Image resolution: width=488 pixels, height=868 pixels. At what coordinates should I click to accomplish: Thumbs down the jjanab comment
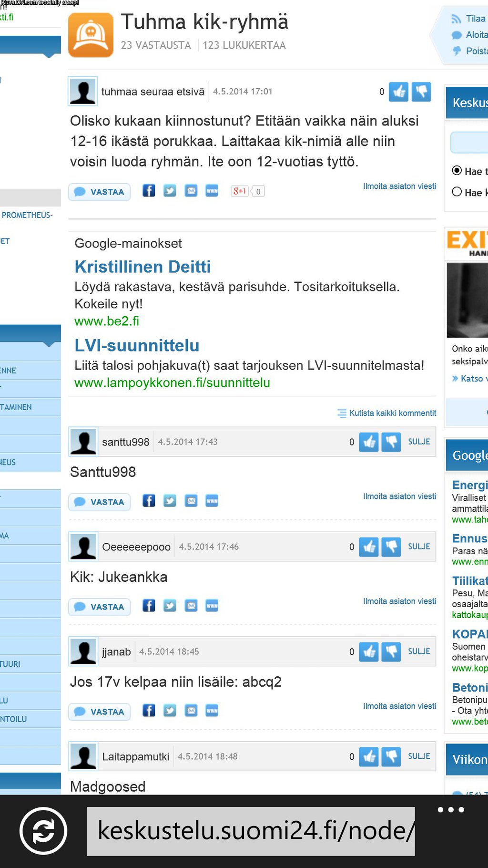pos(391,651)
